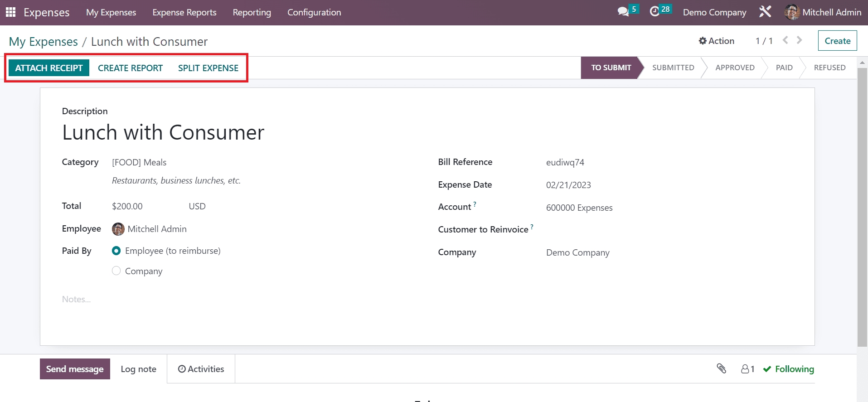Click the paperclip attachments icon
This screenshot has width=868, height=402.
point(721,369)
